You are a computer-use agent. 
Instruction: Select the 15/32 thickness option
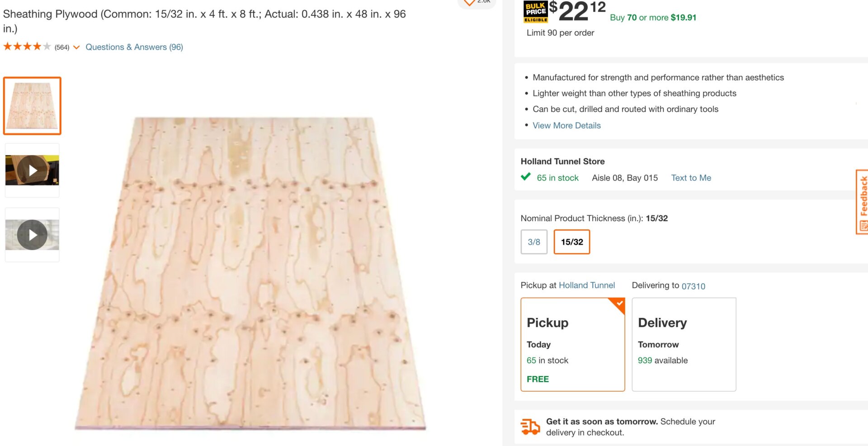coord(572,242)
